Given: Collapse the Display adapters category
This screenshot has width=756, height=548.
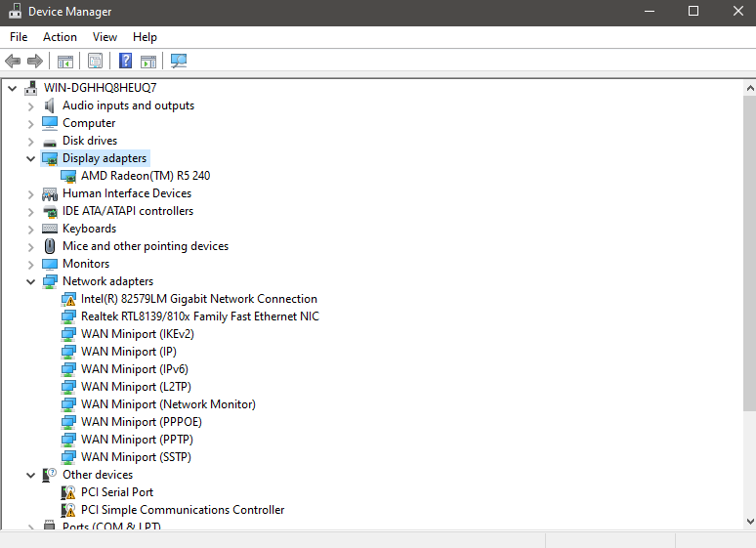Looking at the screenshot, I should [31, 158].
